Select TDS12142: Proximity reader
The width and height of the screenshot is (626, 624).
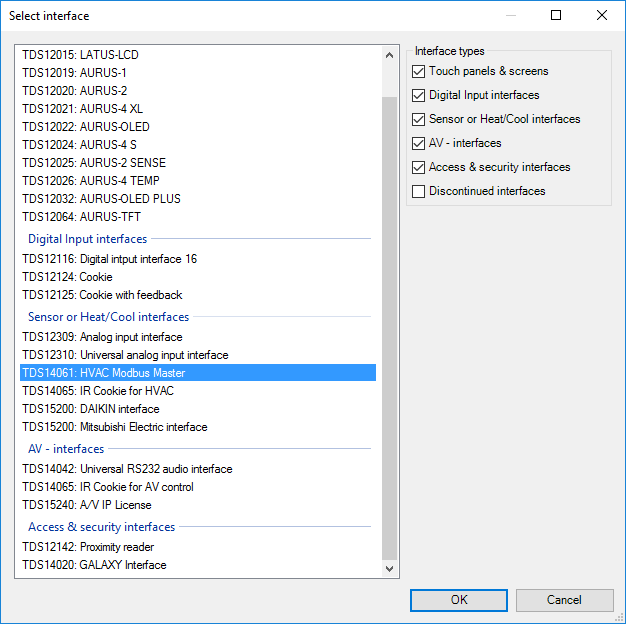(x=88, y=547)
